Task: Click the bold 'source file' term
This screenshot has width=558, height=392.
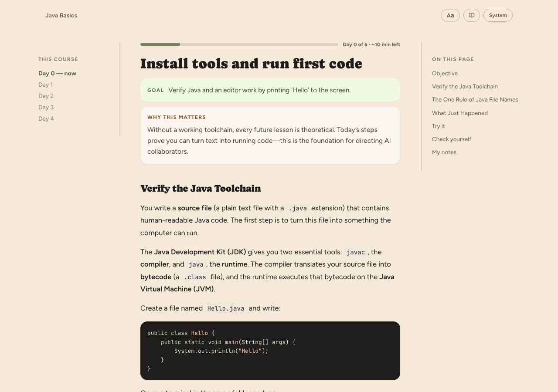Action: tap(195, 208)
